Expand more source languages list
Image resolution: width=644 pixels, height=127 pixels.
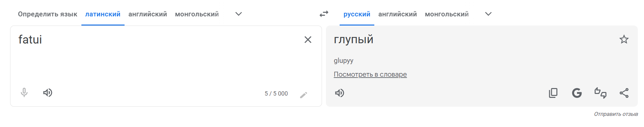click(239, 14)
